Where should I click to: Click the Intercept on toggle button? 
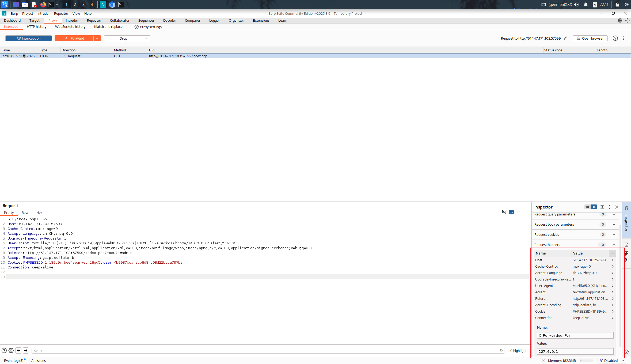[29, 38]
